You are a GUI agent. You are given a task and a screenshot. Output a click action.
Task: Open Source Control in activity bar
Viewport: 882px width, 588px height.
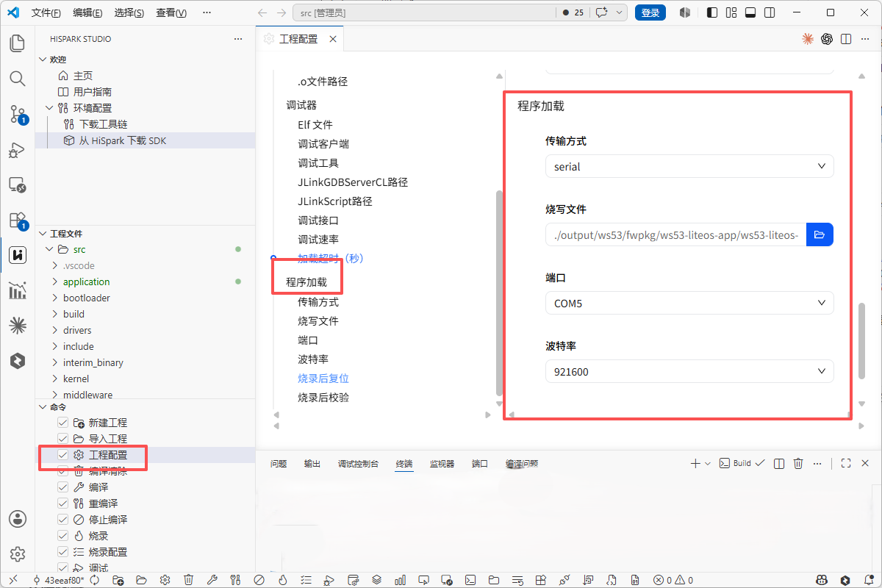(x=17, y=114)
